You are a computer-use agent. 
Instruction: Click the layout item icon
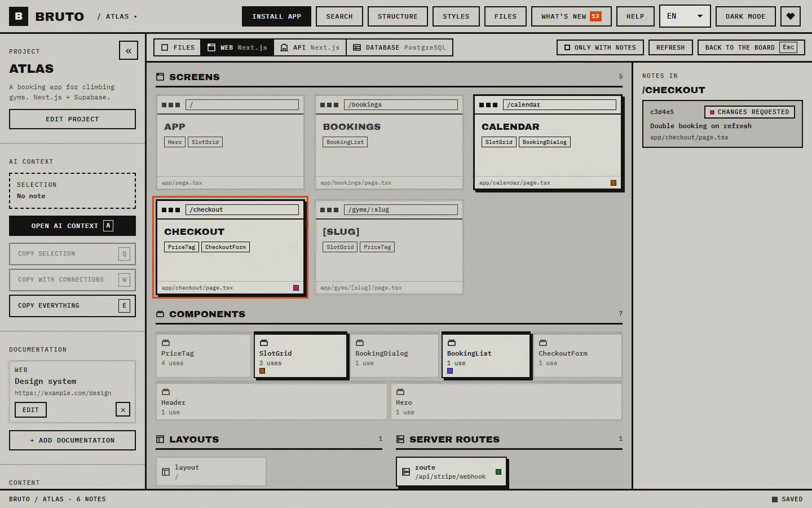pyautogui.click(x=166, y=472)
